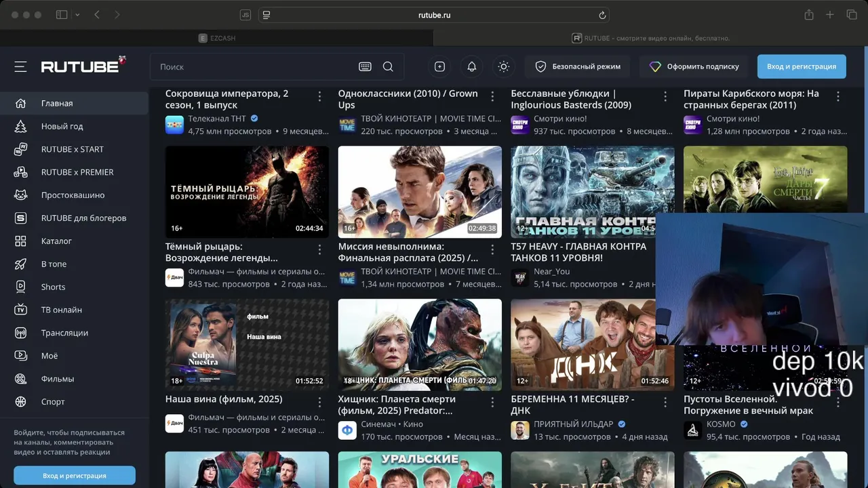Click the Shorts icon in sidebar
The image size is (868, 488).
[x=20, y=287]
